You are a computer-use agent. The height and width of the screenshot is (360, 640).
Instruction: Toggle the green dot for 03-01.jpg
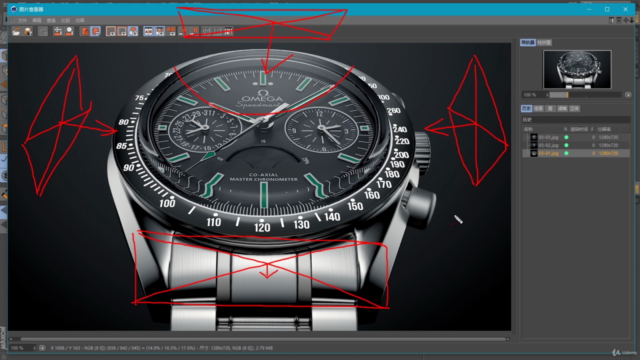point(566,153)
